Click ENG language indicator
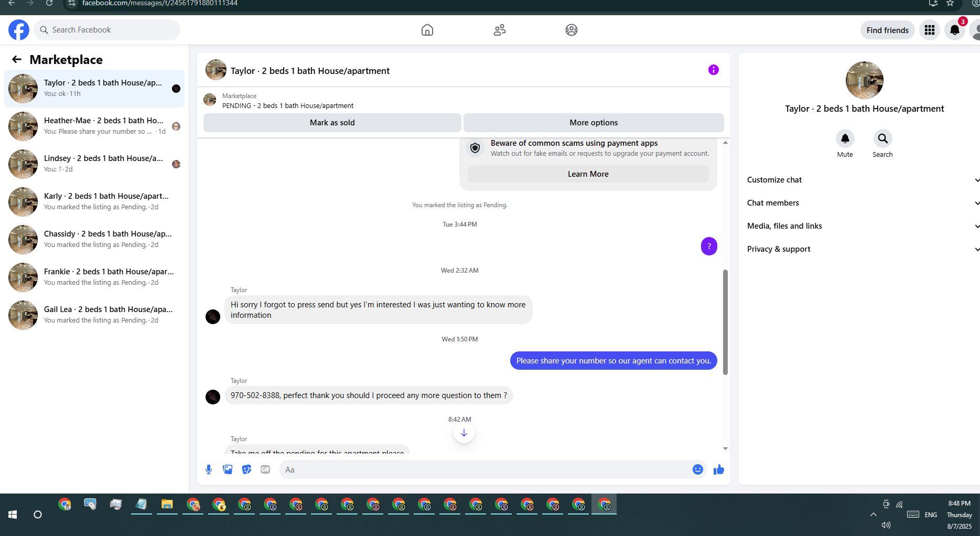The width and height of the screenshot is (980, 536). point(931,514)
